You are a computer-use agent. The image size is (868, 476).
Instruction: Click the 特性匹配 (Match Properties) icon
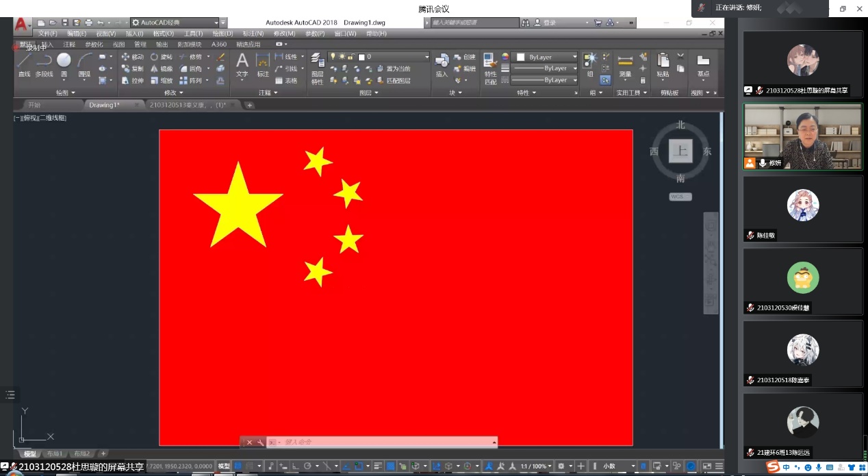(490, 68)
